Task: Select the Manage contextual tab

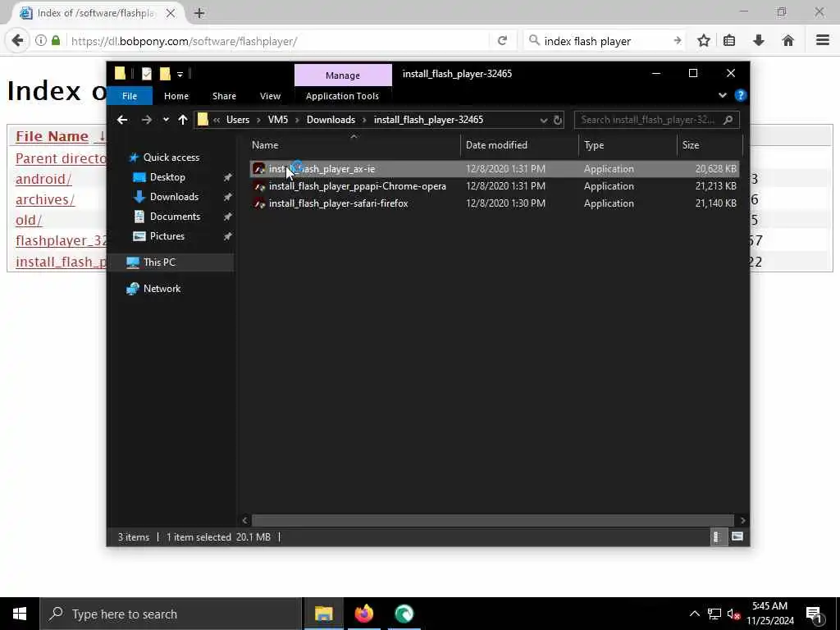Action: (x=343, y=75)
